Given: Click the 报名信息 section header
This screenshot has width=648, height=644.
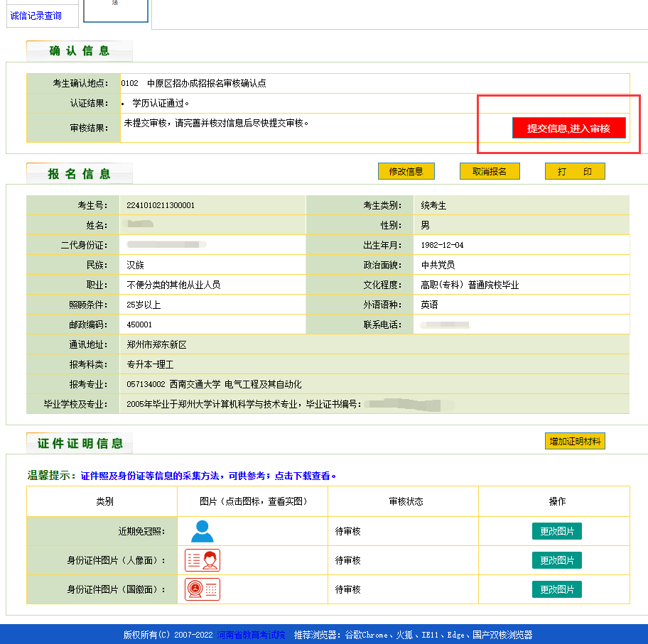Looking at the screenshot, I should tap(80, 174).
